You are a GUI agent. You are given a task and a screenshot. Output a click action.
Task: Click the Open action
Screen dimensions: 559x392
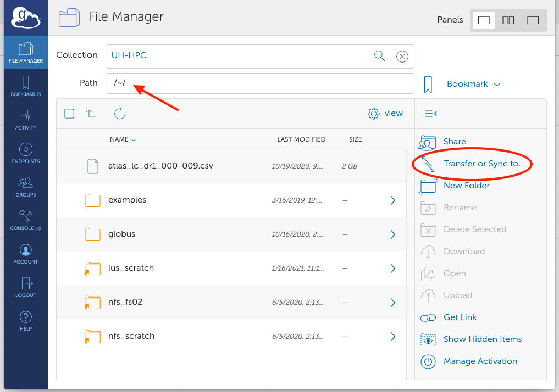(x=455, y=273)
